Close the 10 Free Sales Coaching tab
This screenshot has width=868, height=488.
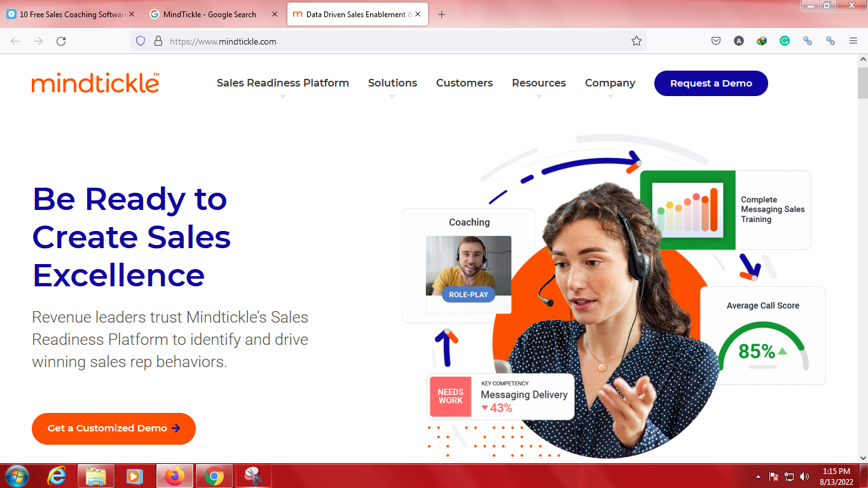point(132,14)
